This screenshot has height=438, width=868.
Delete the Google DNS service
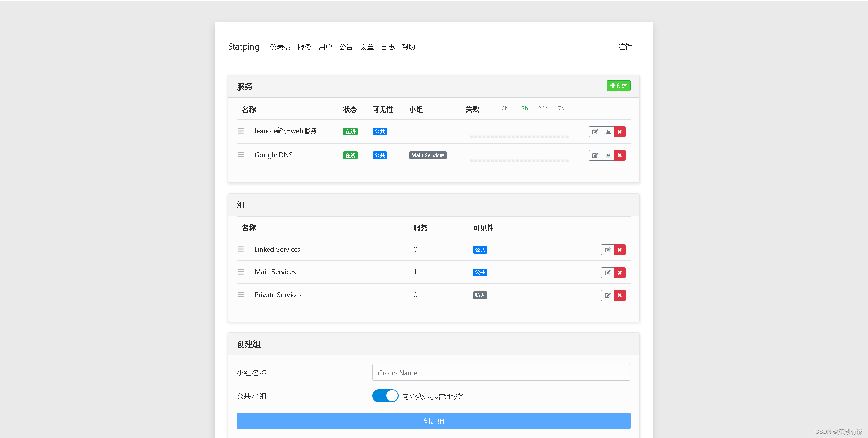point(620,155)
